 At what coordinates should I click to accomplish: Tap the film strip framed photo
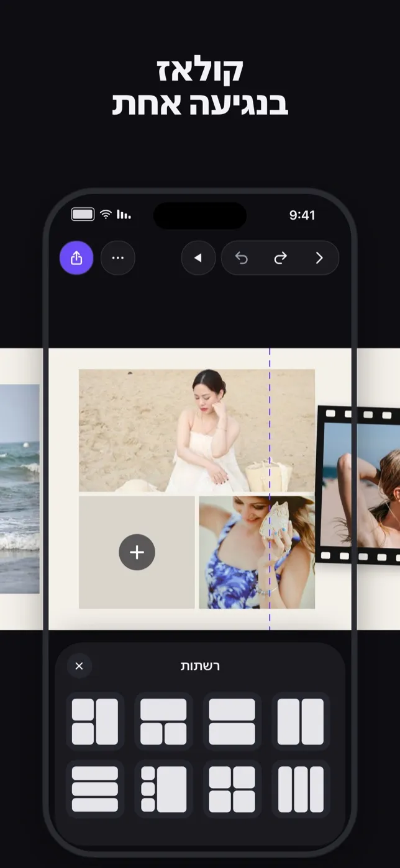coord(358,485)
